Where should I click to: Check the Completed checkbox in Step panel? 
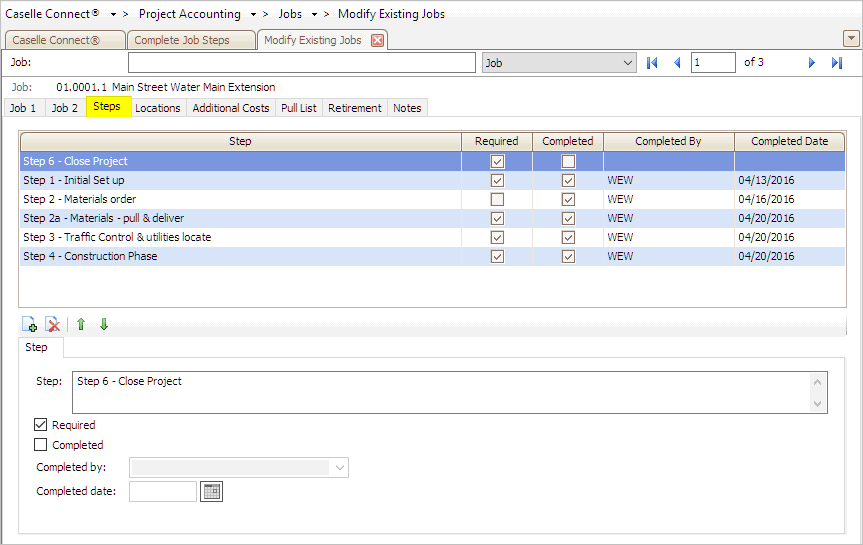[x=41, y=445]
